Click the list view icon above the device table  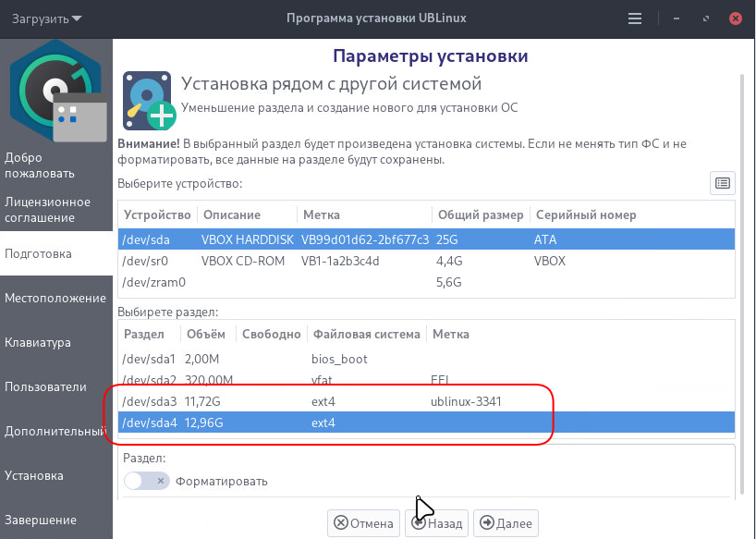click(x=722, y=183)
